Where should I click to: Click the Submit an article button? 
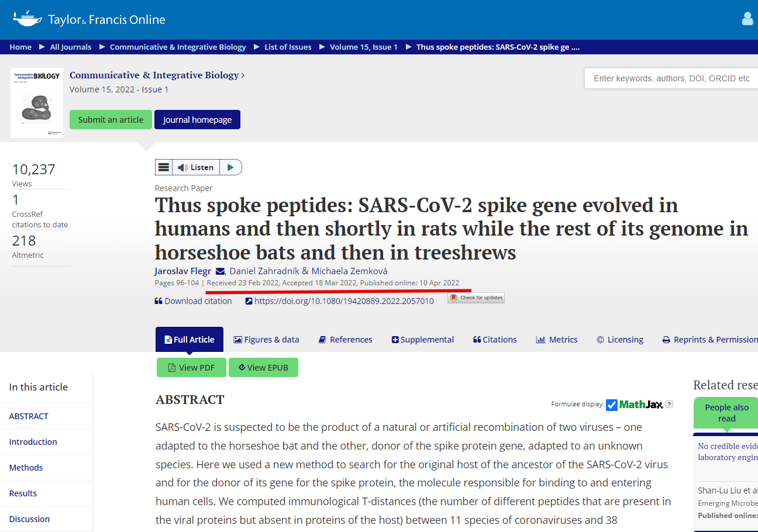coord(111,119)
